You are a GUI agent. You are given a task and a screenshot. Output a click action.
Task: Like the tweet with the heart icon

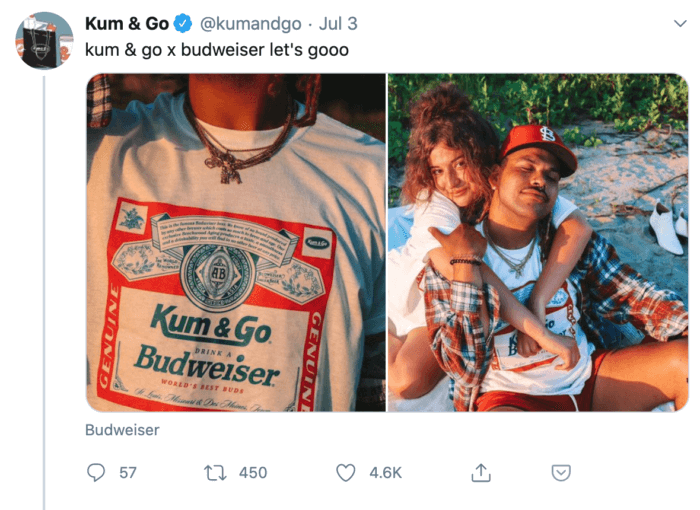[x=346, y=472]
